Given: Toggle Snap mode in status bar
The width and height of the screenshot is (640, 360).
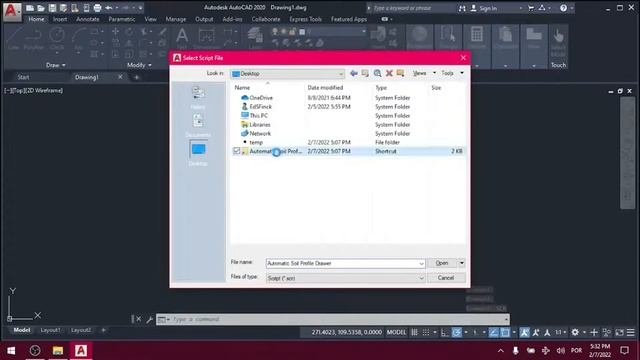Looking at the screenshot, I should click(x=426, y=332).
